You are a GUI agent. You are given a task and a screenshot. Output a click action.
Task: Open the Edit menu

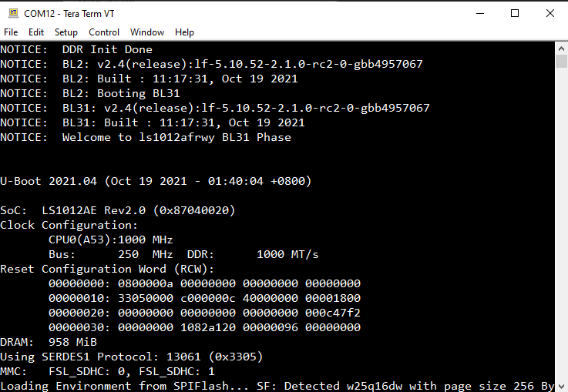point(36,32)
